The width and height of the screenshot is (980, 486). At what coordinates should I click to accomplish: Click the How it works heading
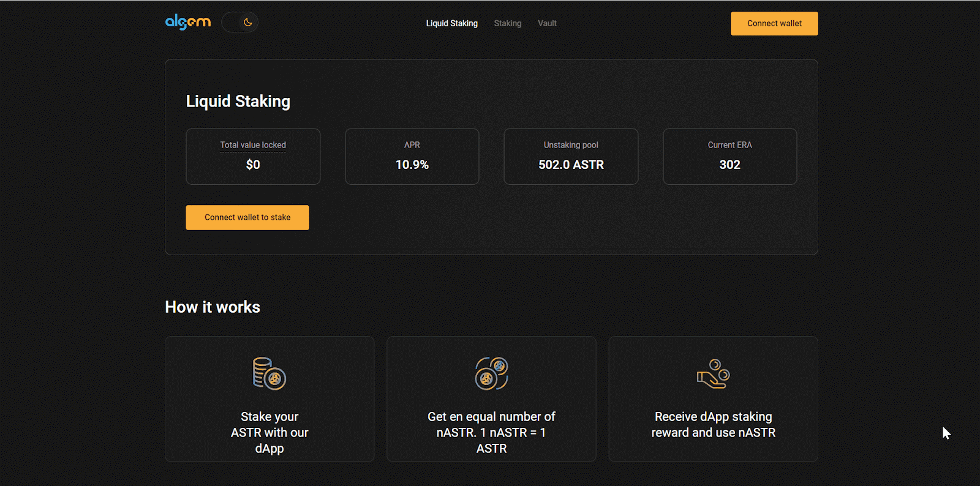[x=213, y=307]
